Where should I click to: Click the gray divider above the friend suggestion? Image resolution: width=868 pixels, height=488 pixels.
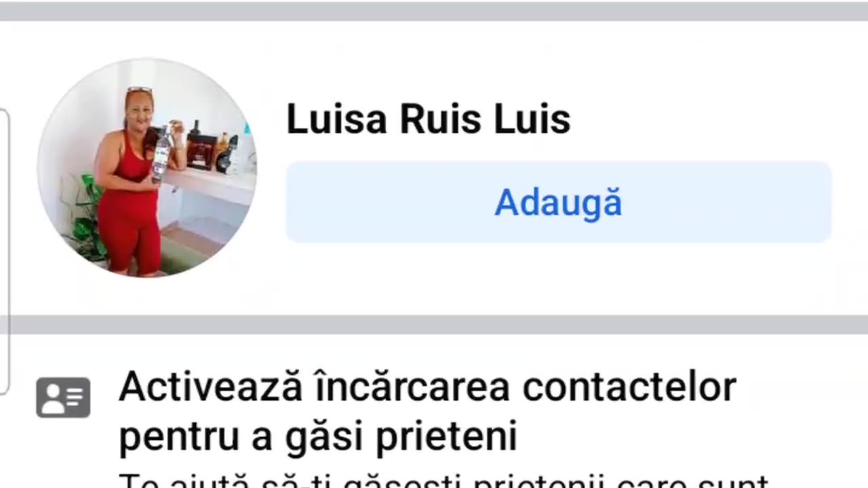pos(434,11)
